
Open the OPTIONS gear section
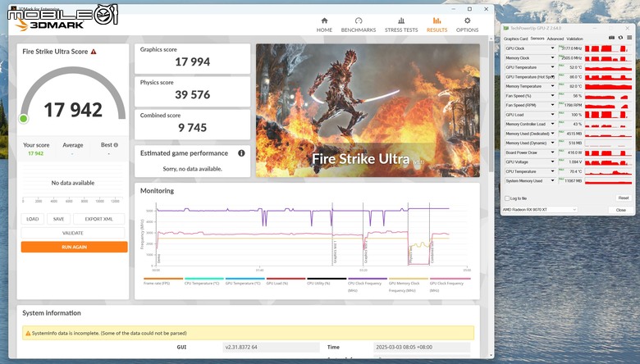(467, 25)
